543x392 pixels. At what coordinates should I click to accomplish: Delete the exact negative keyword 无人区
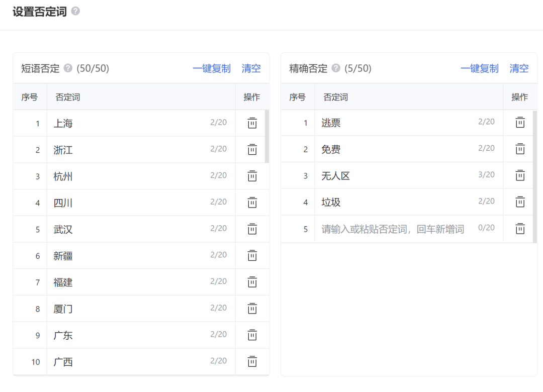point(520,176)
